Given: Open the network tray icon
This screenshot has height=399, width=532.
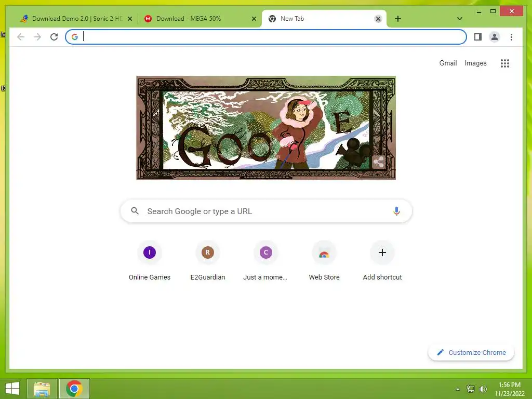Looking at the screenshot, I should click(471, 389).
